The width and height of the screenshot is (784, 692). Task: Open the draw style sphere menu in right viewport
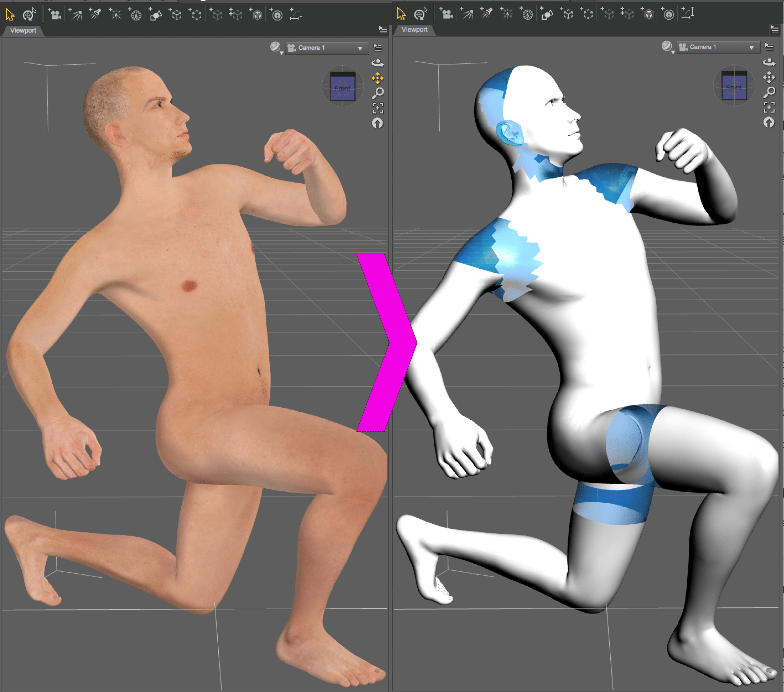tap(667, 47)
